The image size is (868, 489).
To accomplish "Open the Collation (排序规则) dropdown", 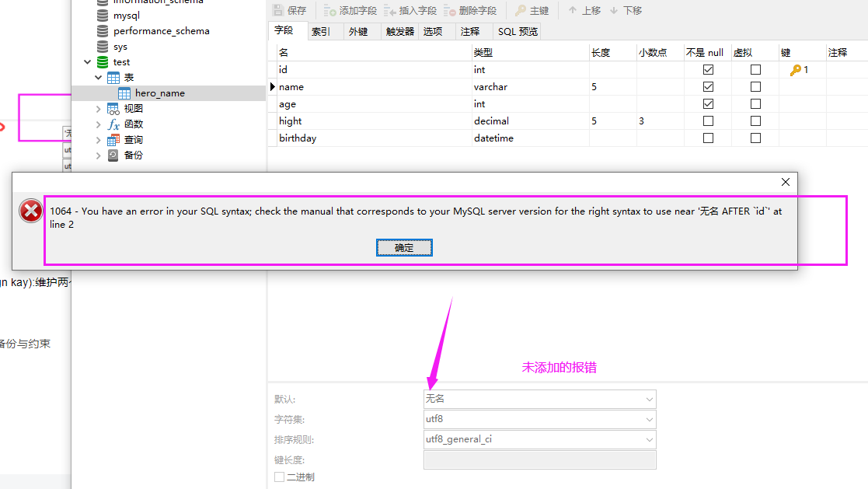I will click(x=650, y=440).
